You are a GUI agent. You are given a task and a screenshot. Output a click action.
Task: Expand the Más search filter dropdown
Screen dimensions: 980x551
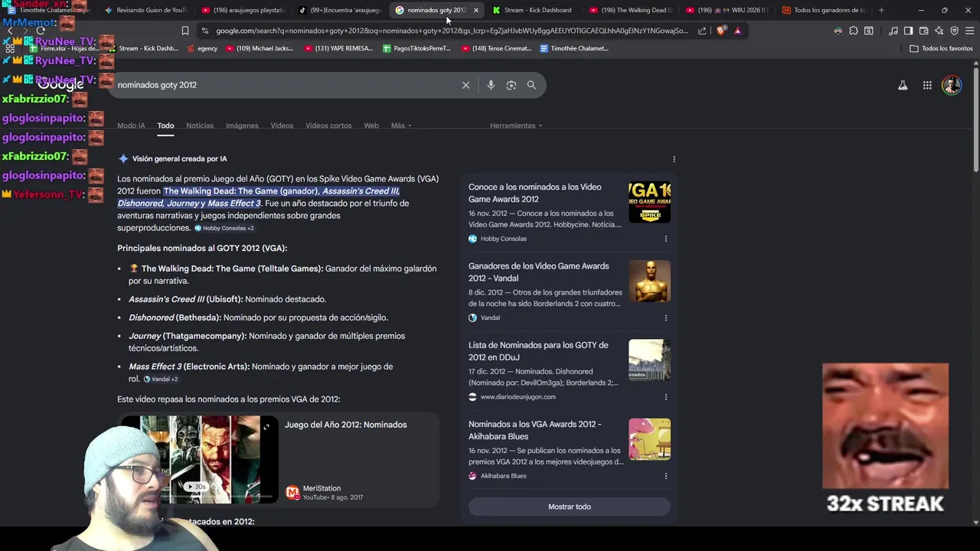[401, 126]
